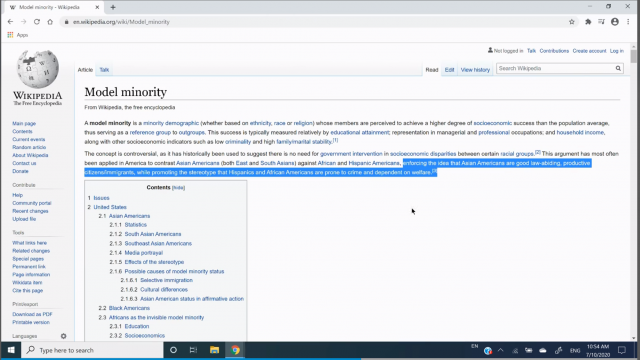Open the View history tab

475,70
